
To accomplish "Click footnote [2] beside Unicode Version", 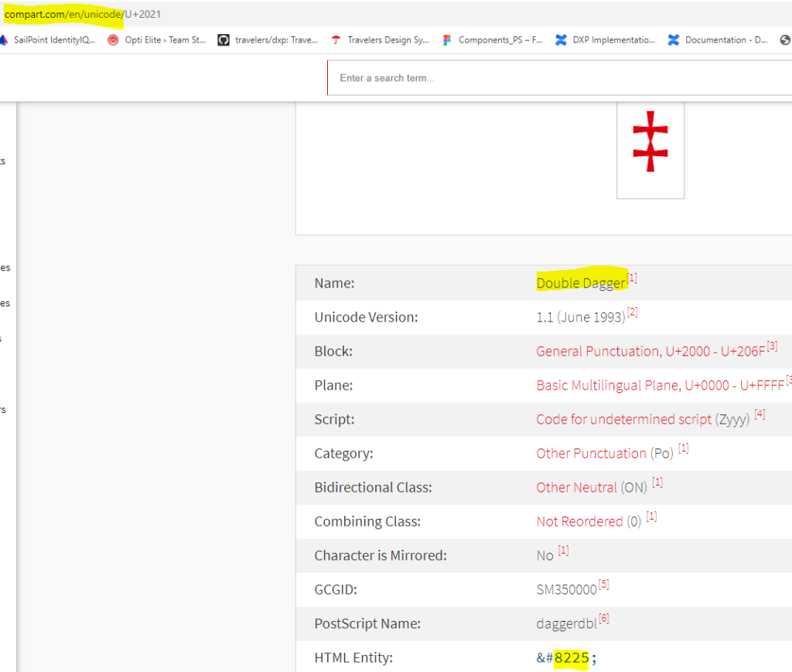I will 632,312.
